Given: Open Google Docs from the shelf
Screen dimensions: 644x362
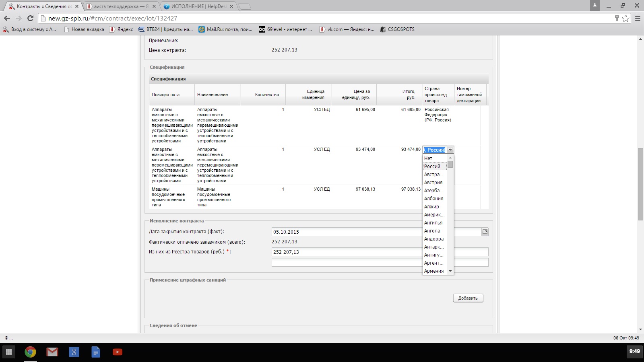Looking at the screenshot, I should 95,352.
